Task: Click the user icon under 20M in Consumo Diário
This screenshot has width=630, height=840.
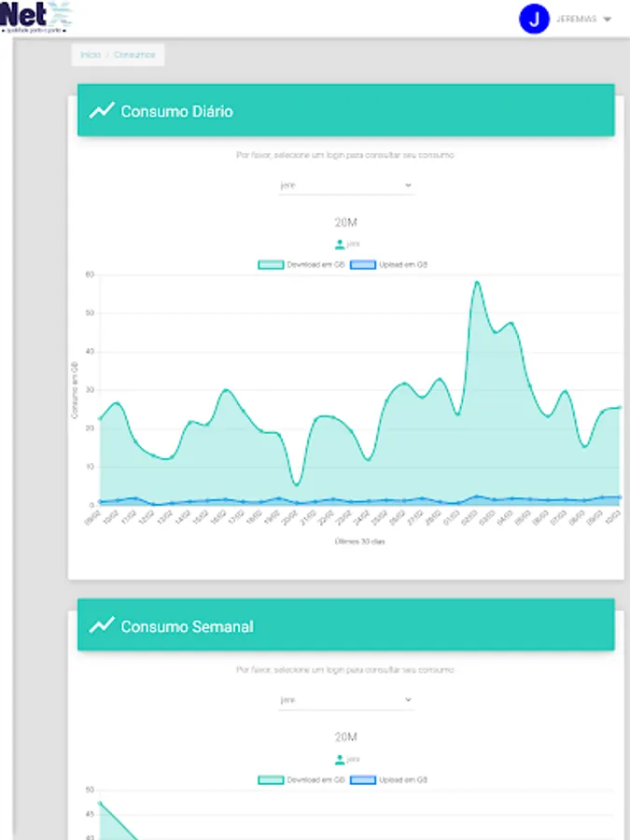Action: (x=340, y=245)
